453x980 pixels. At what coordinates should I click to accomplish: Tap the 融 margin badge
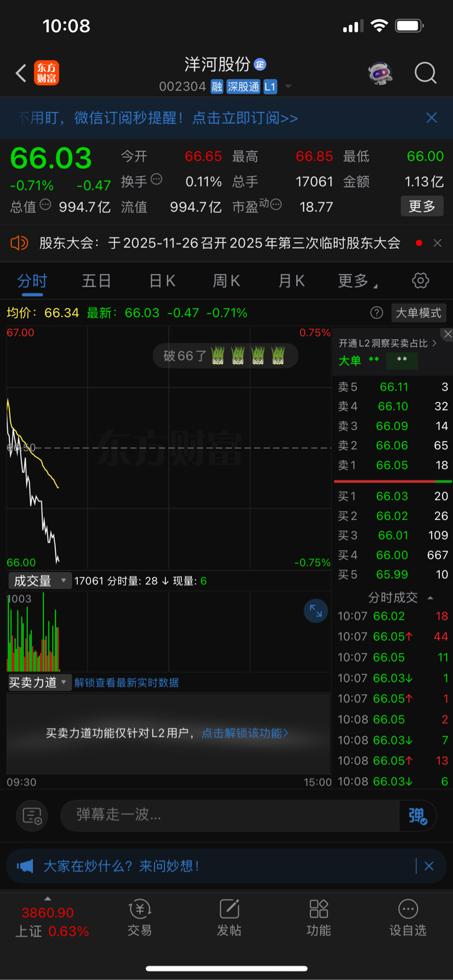[x=216, y=87]
